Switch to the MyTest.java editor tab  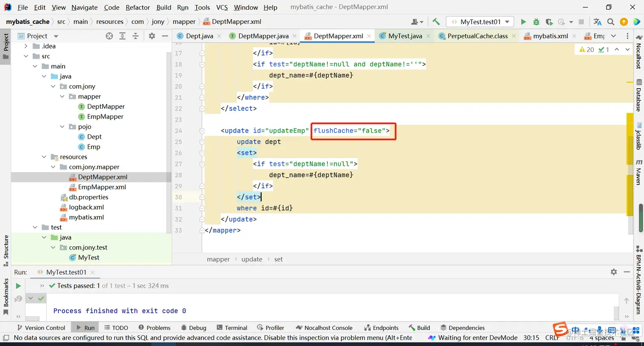click(x=405, y=36)
